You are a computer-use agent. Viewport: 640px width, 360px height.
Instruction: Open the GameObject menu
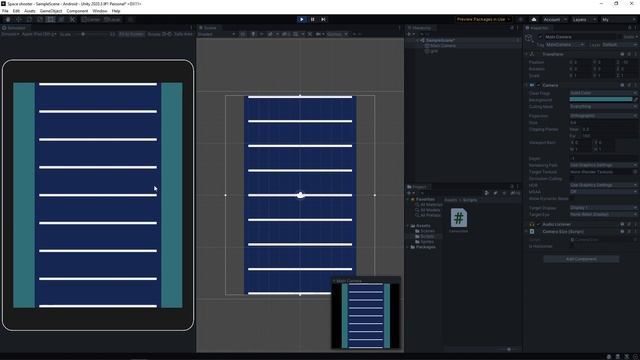coord(51,11)
